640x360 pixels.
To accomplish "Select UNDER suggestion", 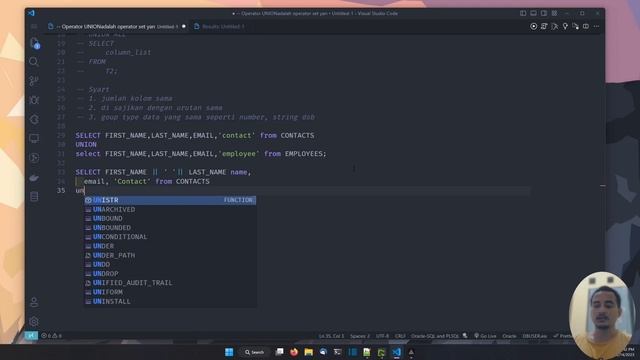I will pos(170,246).
